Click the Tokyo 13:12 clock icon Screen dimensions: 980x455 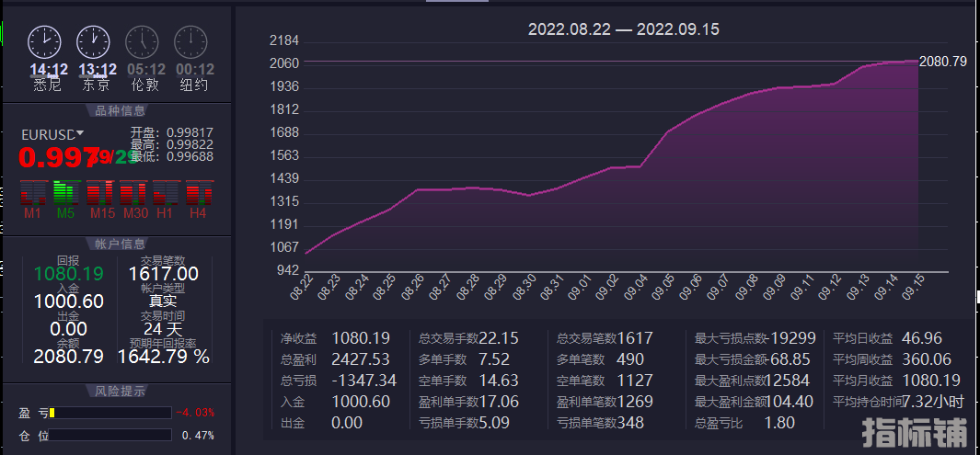(x=93, y=42)
